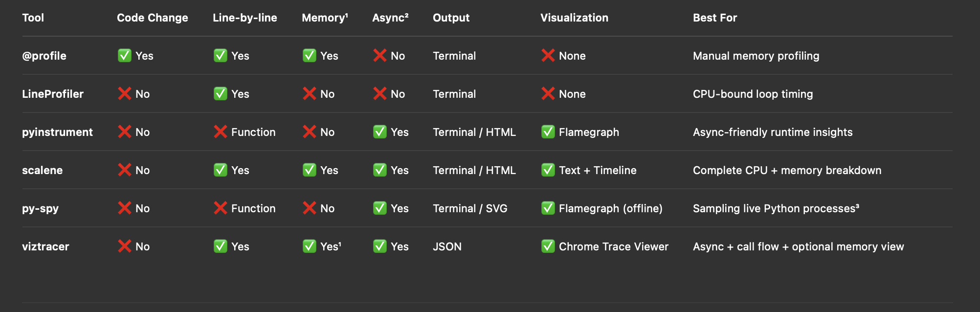Click Complete CPU + memory breakdown text
This screenshot has width=980, height=312.
tap(787, 170)
